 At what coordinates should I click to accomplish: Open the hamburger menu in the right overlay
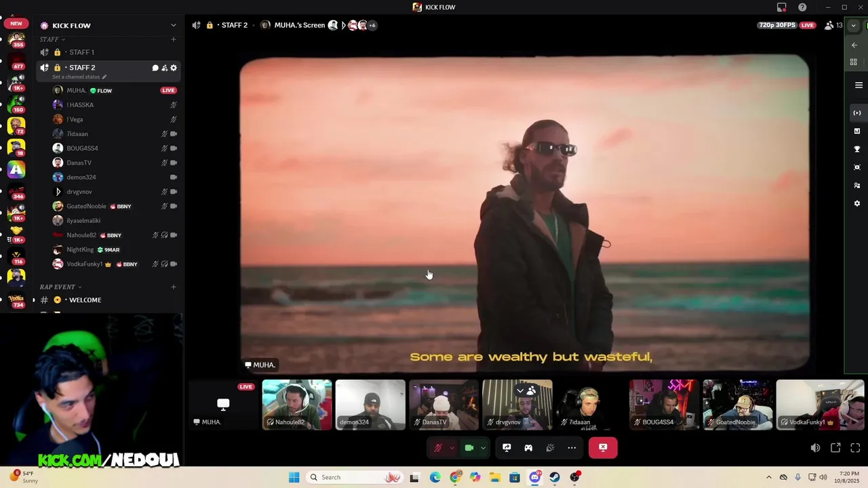[x=859, y=85]
